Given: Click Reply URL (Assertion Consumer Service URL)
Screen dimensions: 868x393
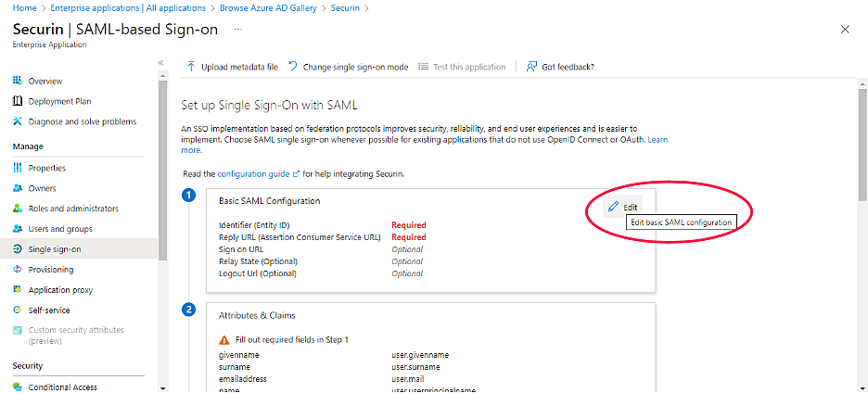Looking at the screenshot, I should (300, 237).
